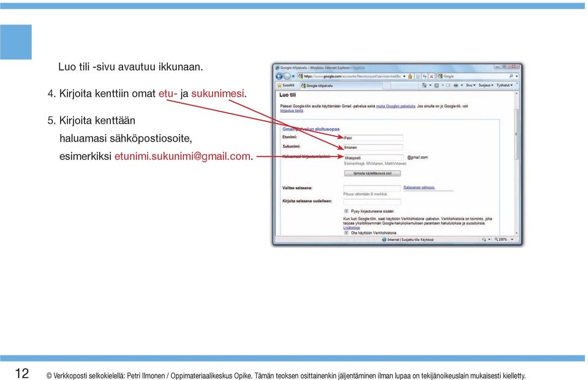
Task: Open the Työkalut menu
Action: tap(504, 86)
